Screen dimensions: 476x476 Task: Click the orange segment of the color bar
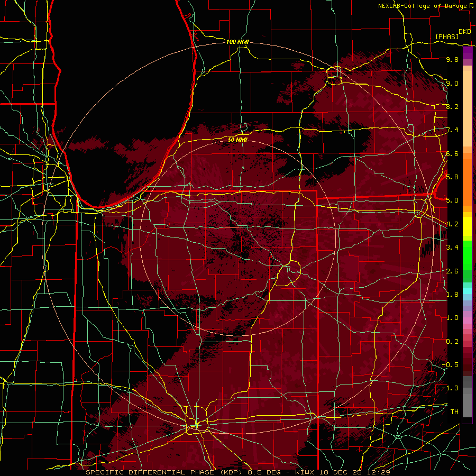pyautogui.click(x=467, y=182)
